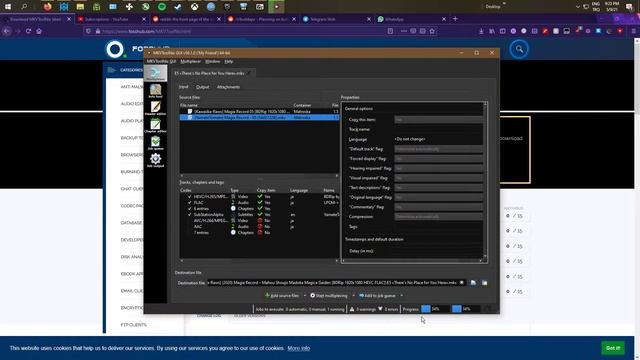Click the browser Reload button

pos(28,31)
